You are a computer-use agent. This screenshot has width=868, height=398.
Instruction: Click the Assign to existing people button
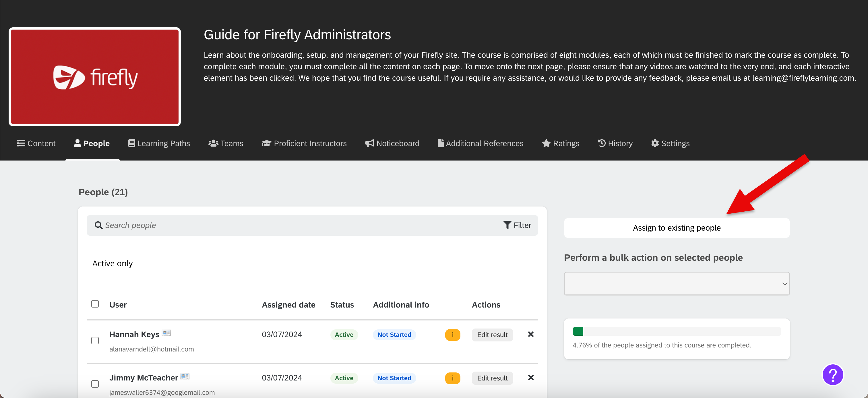676,227
